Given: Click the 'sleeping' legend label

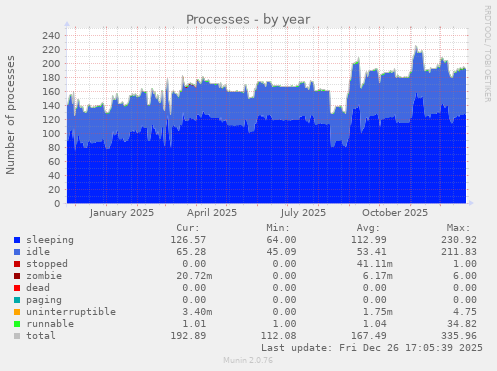Looking at the screenshot, I should 50,240.
